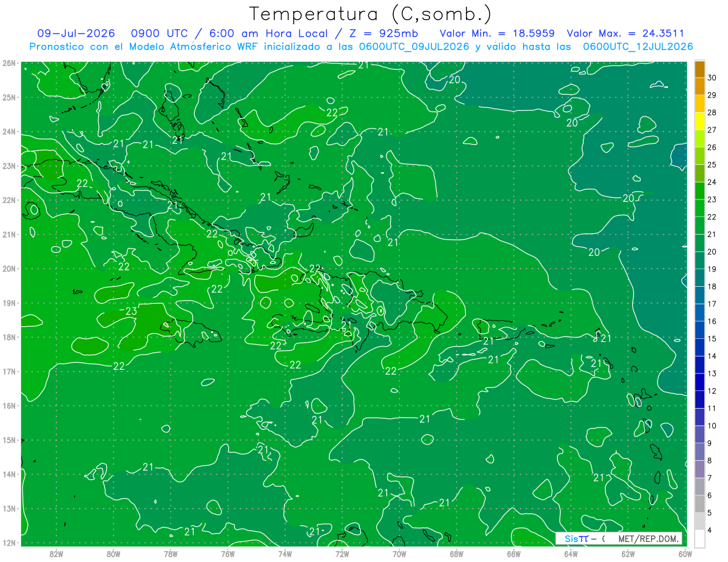The width and height of the screenshot is (728, 562).
Task: Click the '72W' longitude axis label
Action: (342, 553)
